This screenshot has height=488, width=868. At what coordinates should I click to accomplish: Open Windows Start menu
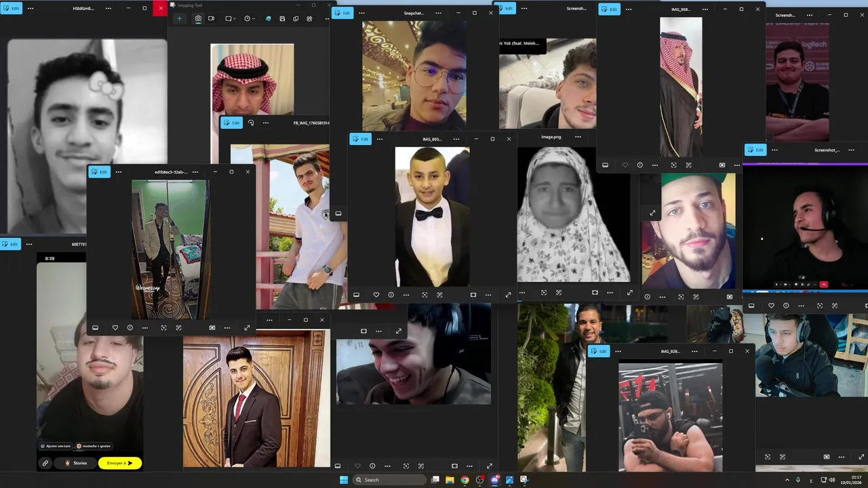click(x=344, y=480)
